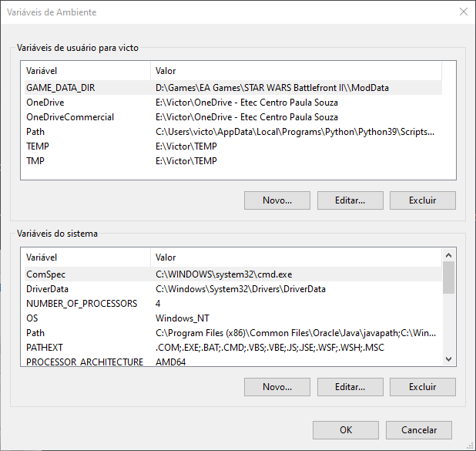476x451 pixels.
Task: Click Novo under system variables
Action: [277, 387]
